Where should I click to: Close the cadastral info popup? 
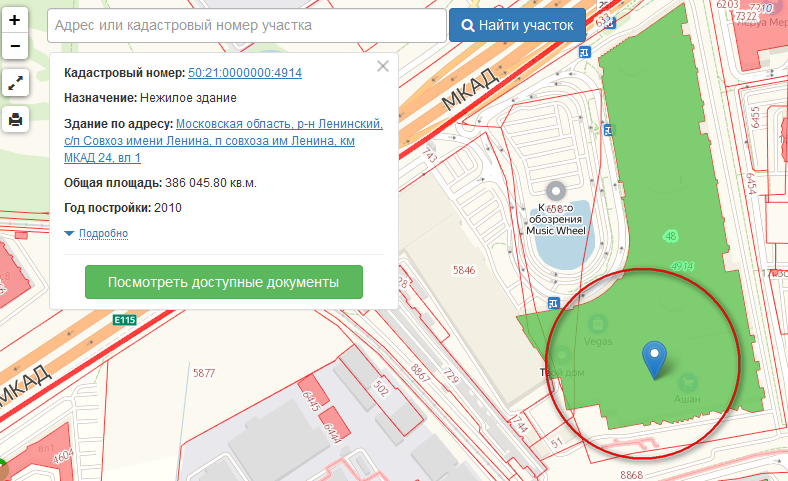coord(382,67)
